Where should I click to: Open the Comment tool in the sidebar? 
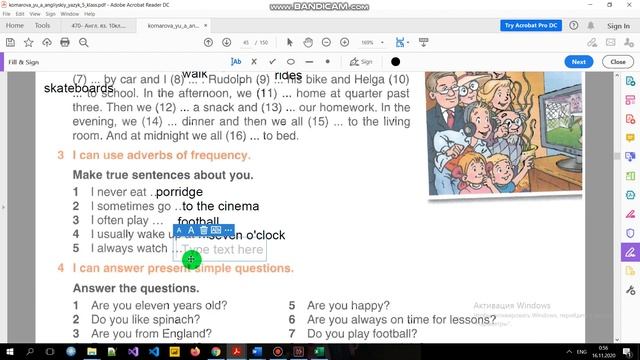pos(630,138)
